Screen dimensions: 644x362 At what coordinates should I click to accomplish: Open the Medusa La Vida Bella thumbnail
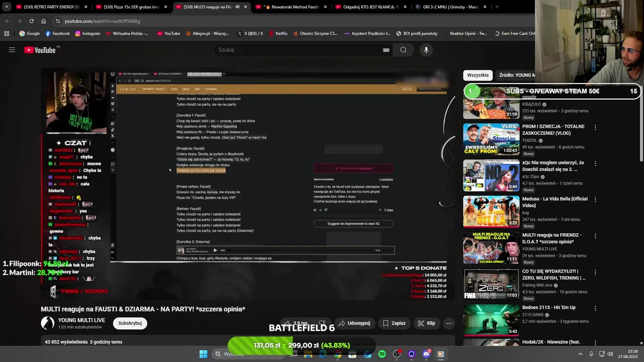click(x=491, y=211)
